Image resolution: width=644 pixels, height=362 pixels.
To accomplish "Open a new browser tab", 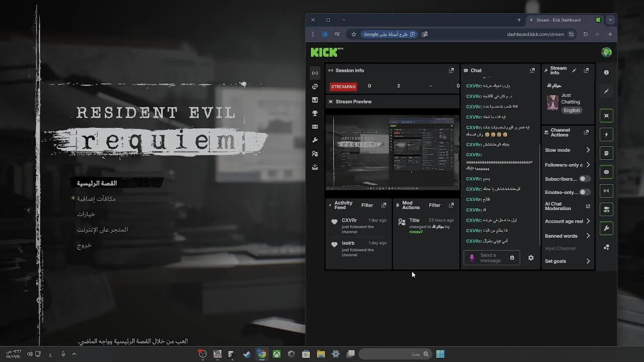I will [519, 20].
